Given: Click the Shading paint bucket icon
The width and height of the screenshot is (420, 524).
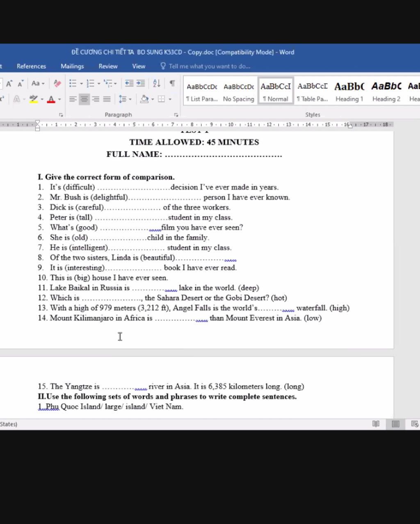Looking at the screenshot, I should tap(144, 99).
